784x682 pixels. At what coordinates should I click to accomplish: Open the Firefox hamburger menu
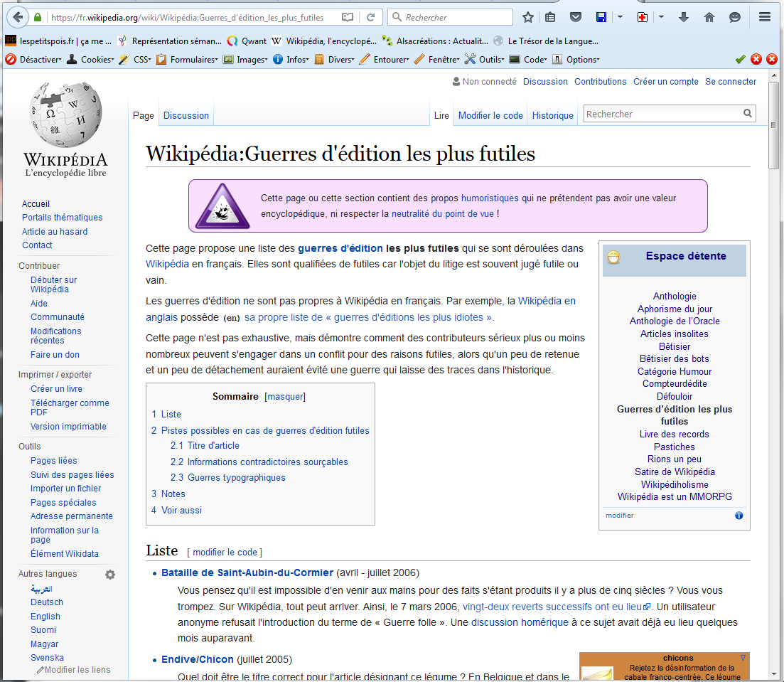765,17
